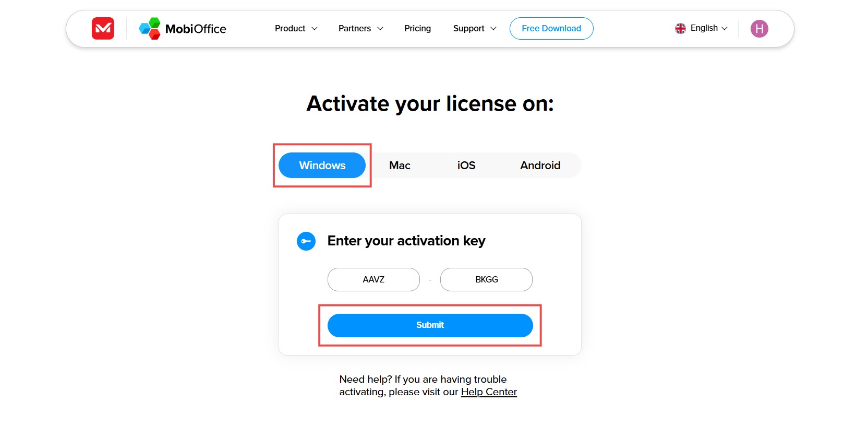Click the red MobiSystems mail logo
868x437 pixels.
pos(102,28)
